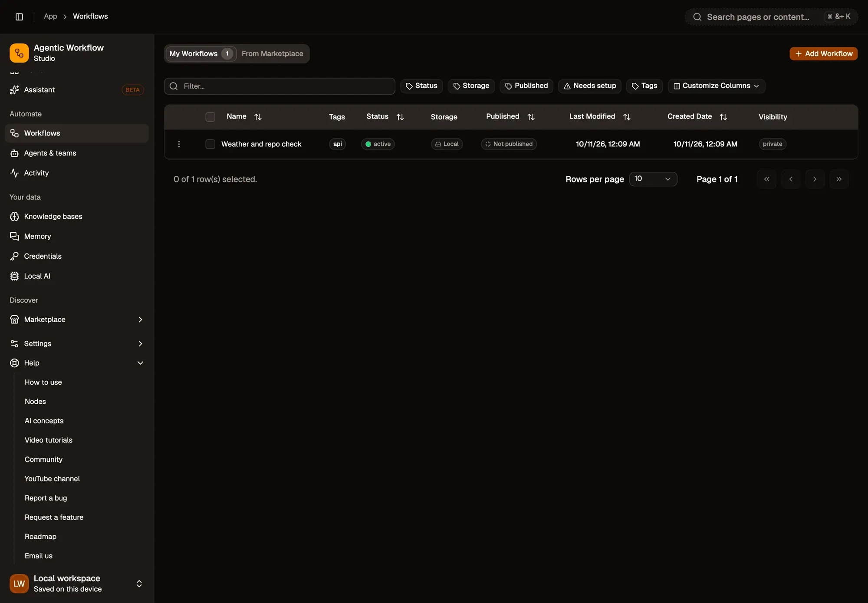Toggle the sidebar panel icon
Image resolution: width=868 pixels, height=603 pixels.
pos(19,16)
